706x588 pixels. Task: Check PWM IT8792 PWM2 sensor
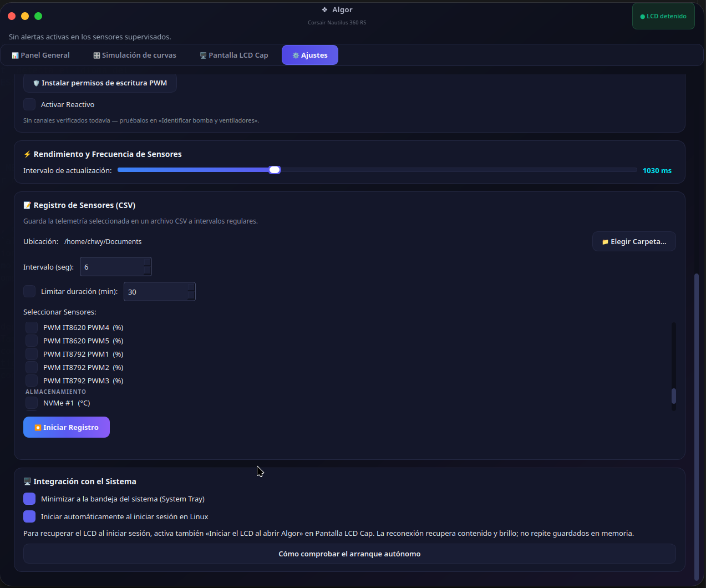32,367
